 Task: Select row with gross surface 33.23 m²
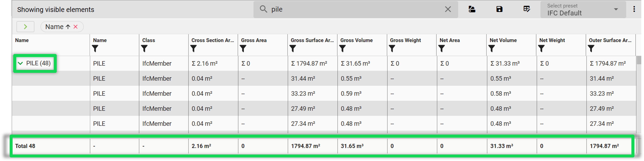(x=324, y=93)
